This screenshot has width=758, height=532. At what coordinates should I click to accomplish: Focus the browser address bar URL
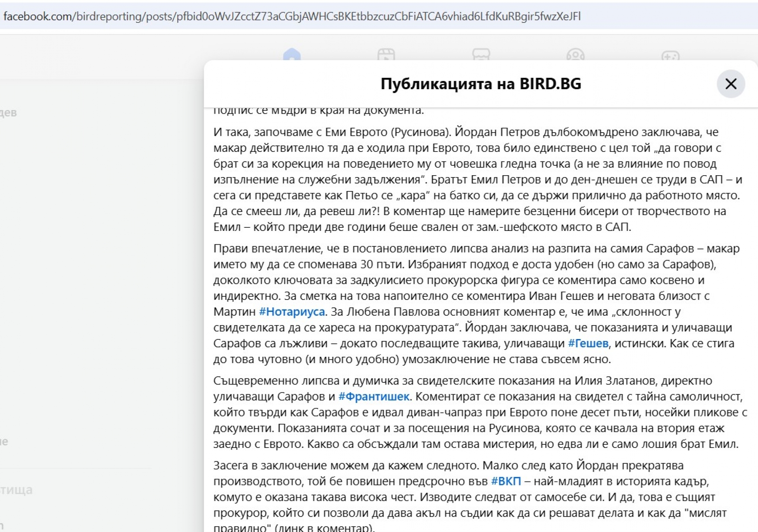point(292,16)
